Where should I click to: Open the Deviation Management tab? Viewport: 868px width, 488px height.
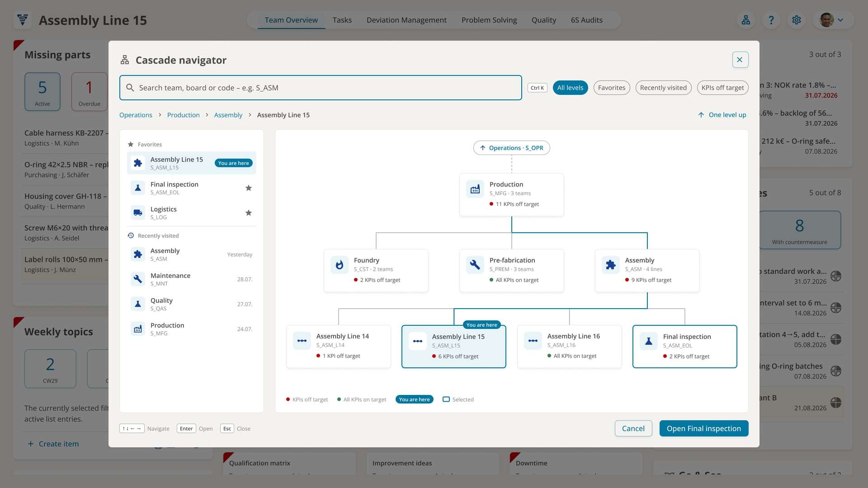point(406,20)
